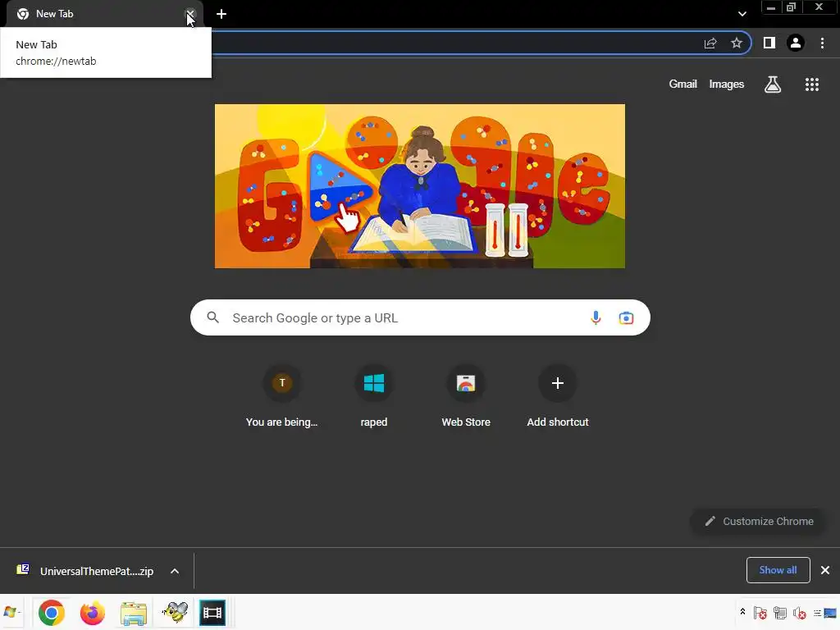Open Google apps grid

(812, 84)
